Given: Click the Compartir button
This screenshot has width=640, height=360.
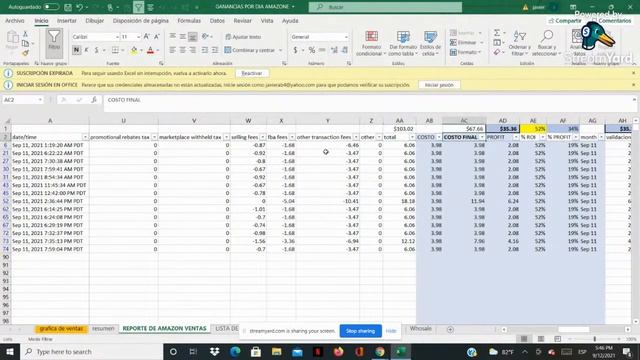Looking at the screenshot, I should pyautogui.click(x=565, y=20).
